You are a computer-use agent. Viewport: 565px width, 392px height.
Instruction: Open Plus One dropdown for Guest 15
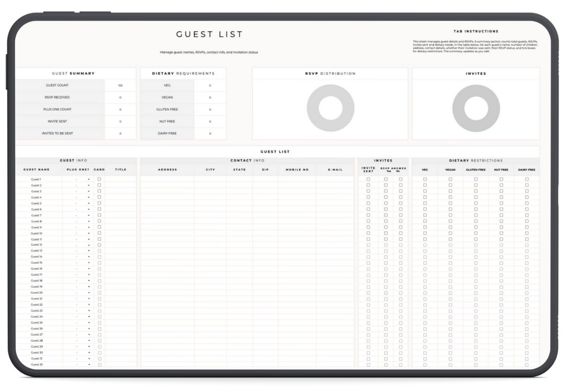coord(89,263)
